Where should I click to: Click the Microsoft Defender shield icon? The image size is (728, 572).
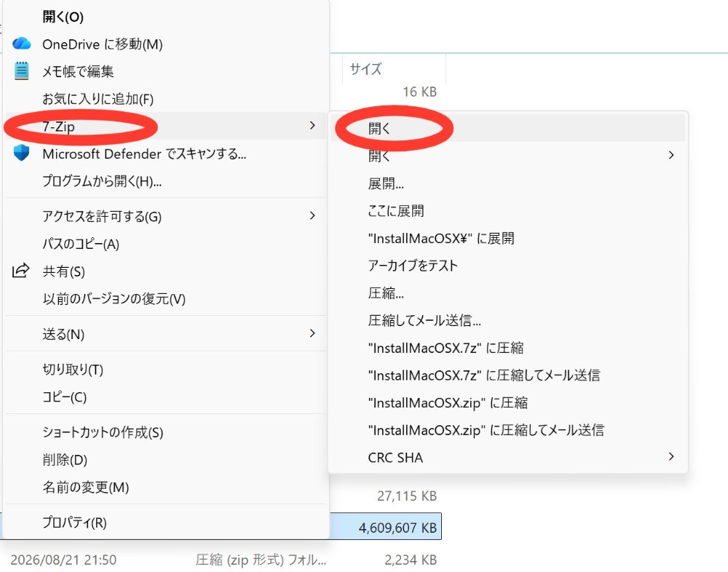21,153
